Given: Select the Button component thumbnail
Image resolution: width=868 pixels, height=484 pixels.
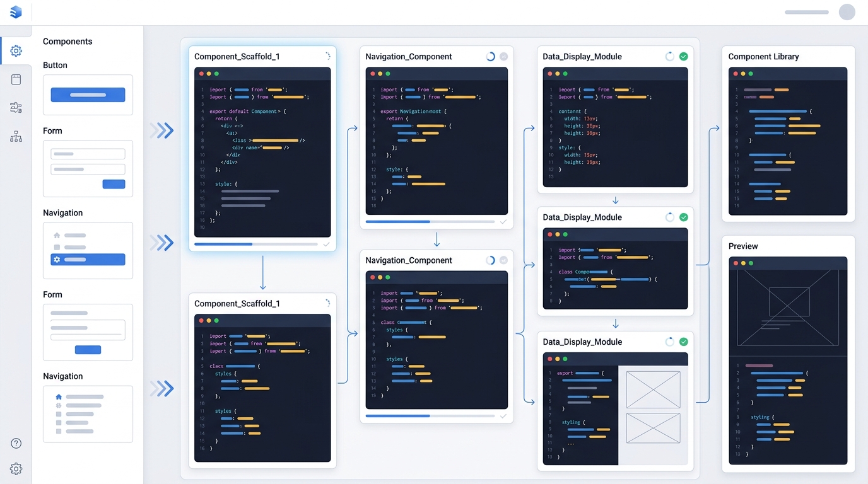Looking at the screenshot, I should [88, 95].
